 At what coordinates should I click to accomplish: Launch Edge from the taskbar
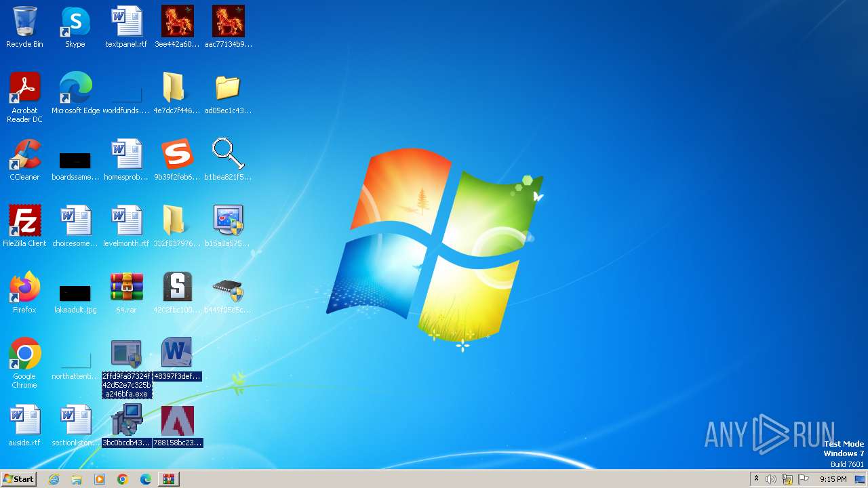pos(146,479)
